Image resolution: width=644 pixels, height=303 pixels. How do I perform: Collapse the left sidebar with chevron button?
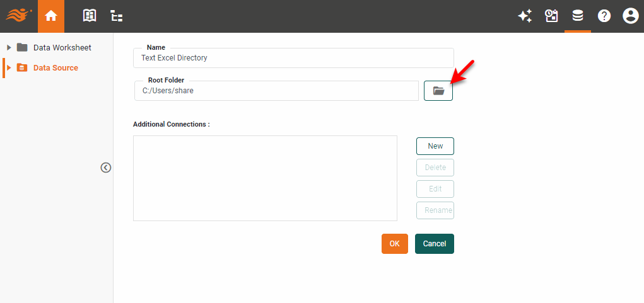point(106,168)
